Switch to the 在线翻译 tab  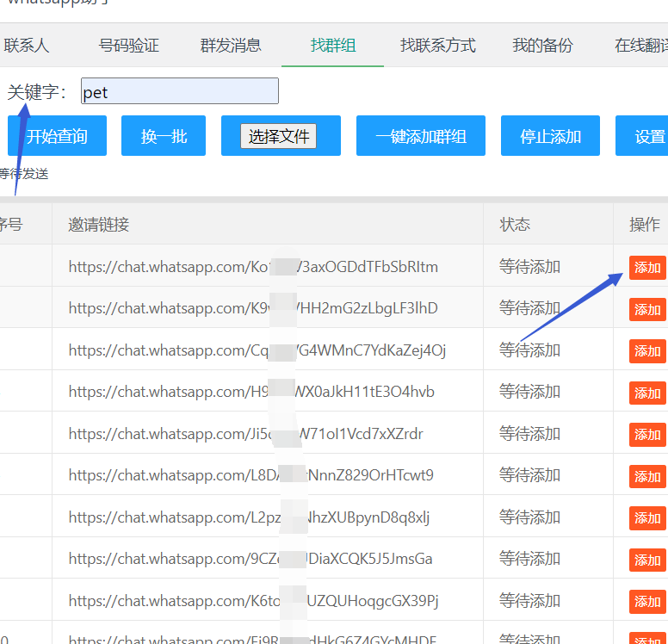tap(641, 45)
